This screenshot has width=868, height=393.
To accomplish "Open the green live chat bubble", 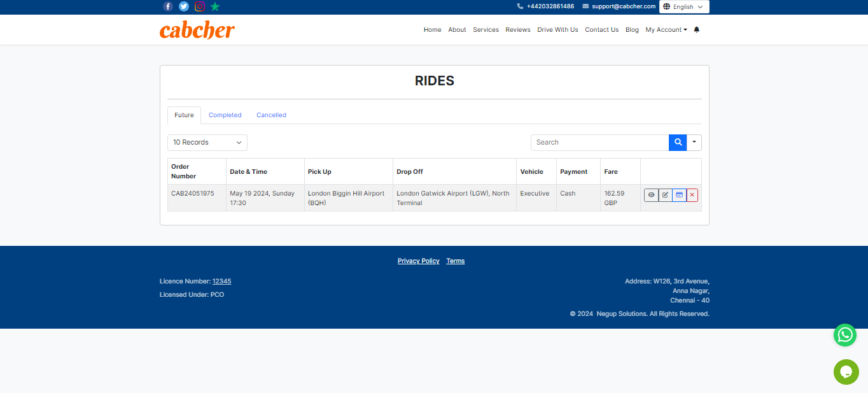I will [846, 372].
